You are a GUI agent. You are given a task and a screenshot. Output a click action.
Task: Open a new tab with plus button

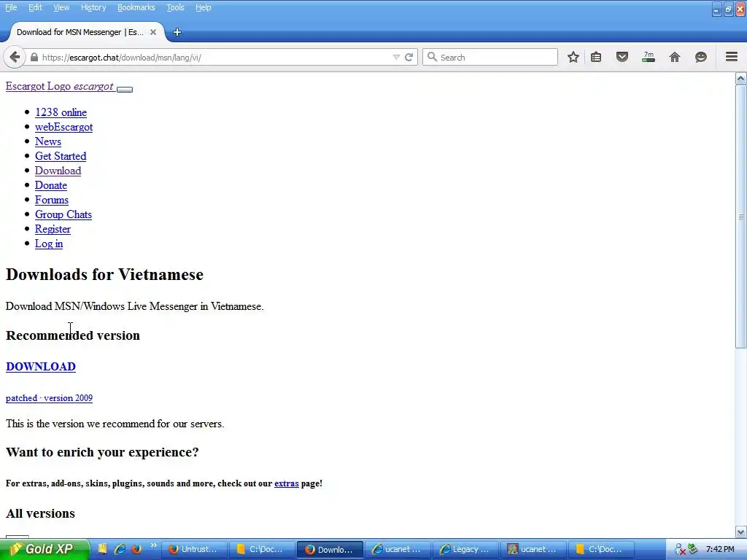click(x=177, y=32)
